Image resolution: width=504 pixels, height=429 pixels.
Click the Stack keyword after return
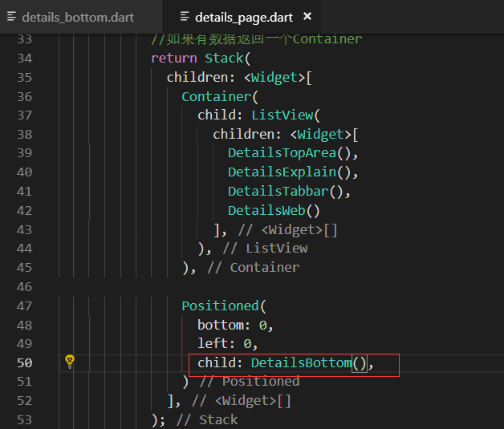coord(224,58)
